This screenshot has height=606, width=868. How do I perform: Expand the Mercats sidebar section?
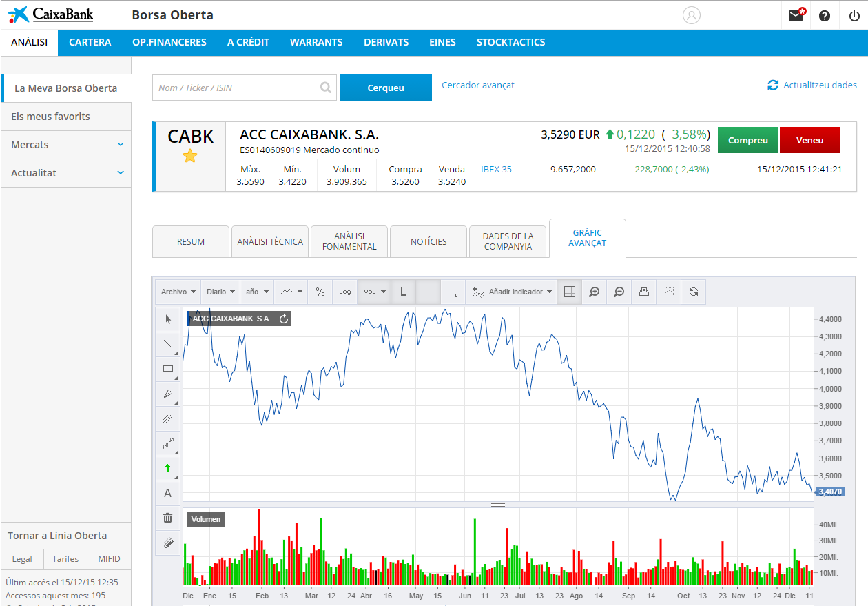(65, 145)
